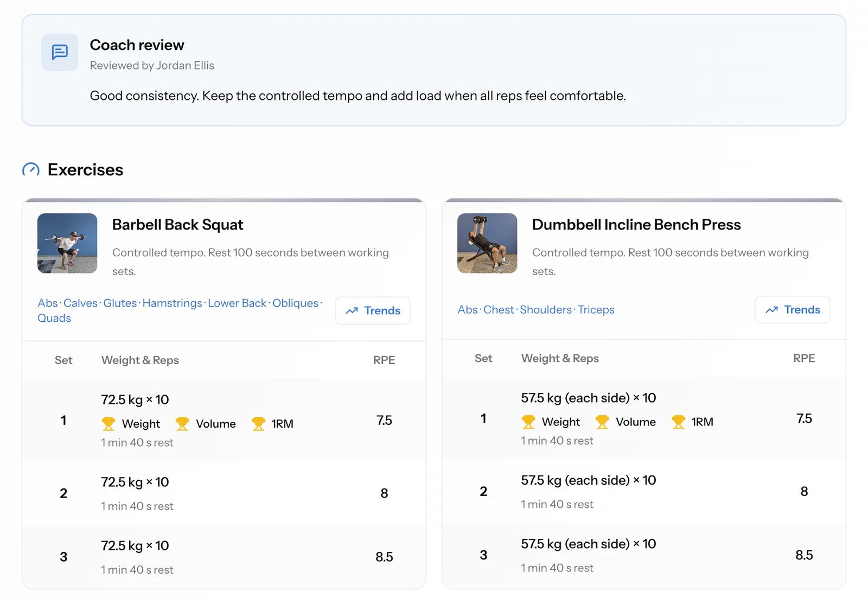Click the Glutes muscle tag
This screenshot has width=868, height=597.
(x=120, y=303)
